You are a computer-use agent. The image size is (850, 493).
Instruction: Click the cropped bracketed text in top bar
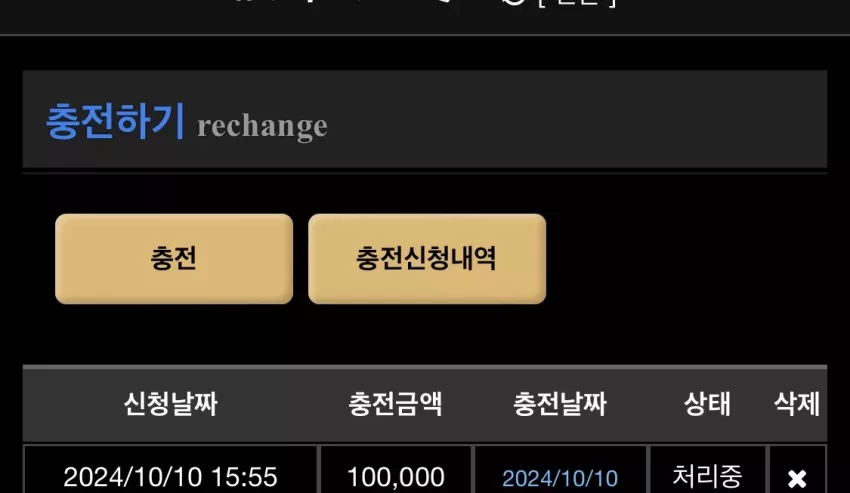coord(577,3)
